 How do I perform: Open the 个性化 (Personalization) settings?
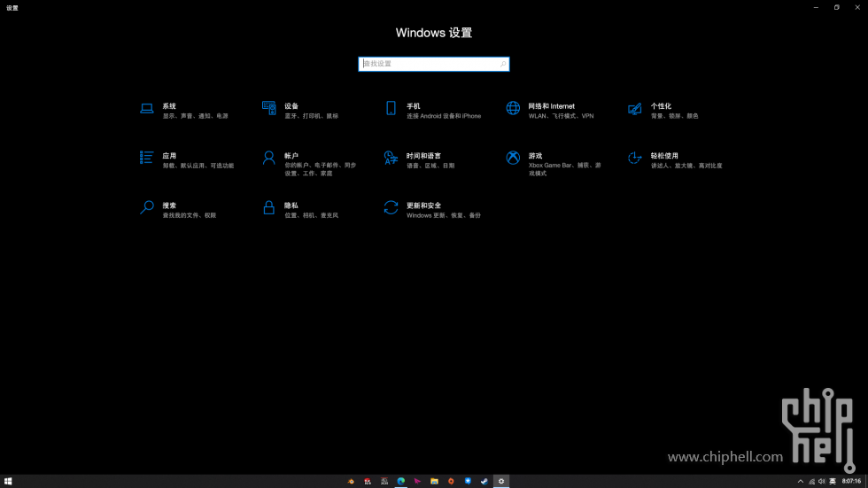pyautogui.click(x=664, y=111)
